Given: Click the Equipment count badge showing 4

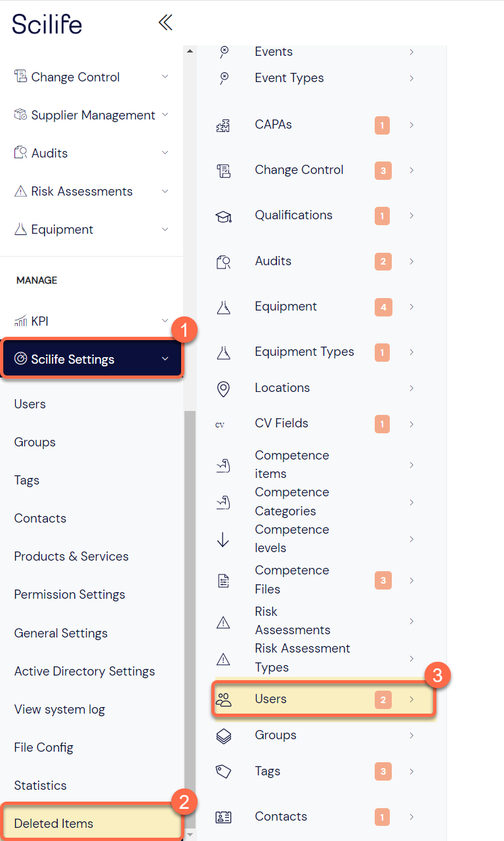Looking at the screenshot, I should pos(383,307).
